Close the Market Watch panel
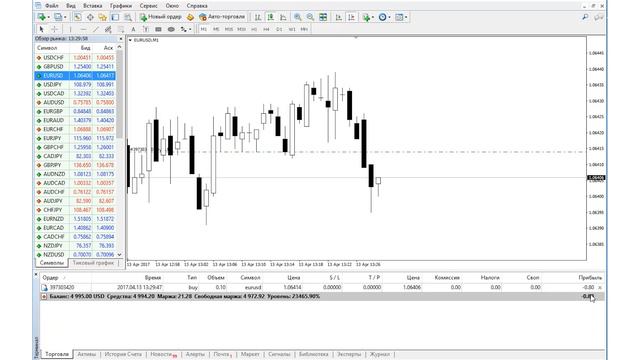This screenshot has height=360, width=640. (x=121, y=39)
